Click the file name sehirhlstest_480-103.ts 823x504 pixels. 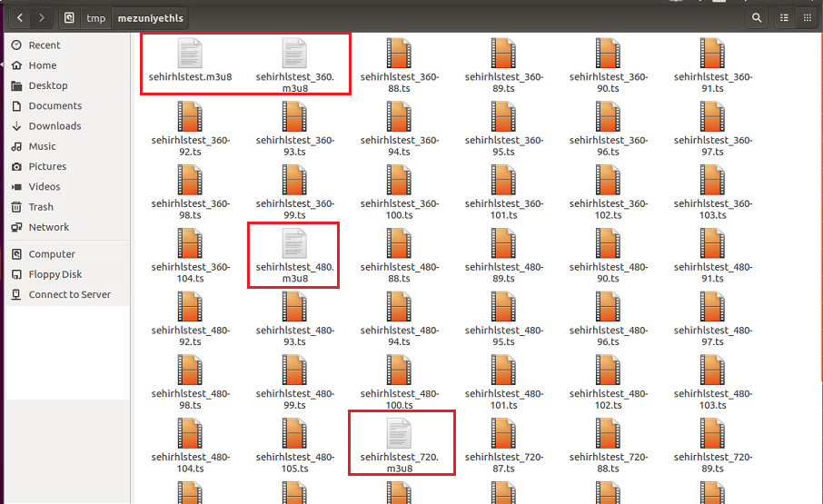pos(712,399)
